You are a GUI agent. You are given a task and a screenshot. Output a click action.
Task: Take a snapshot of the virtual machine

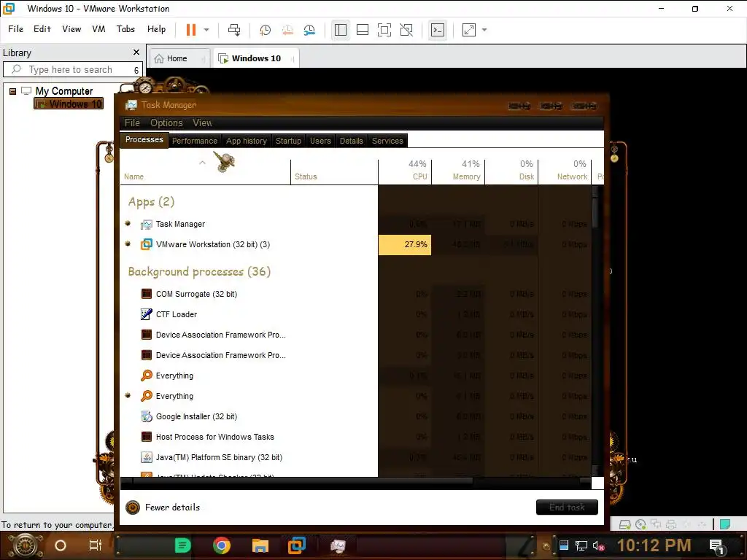265,30
